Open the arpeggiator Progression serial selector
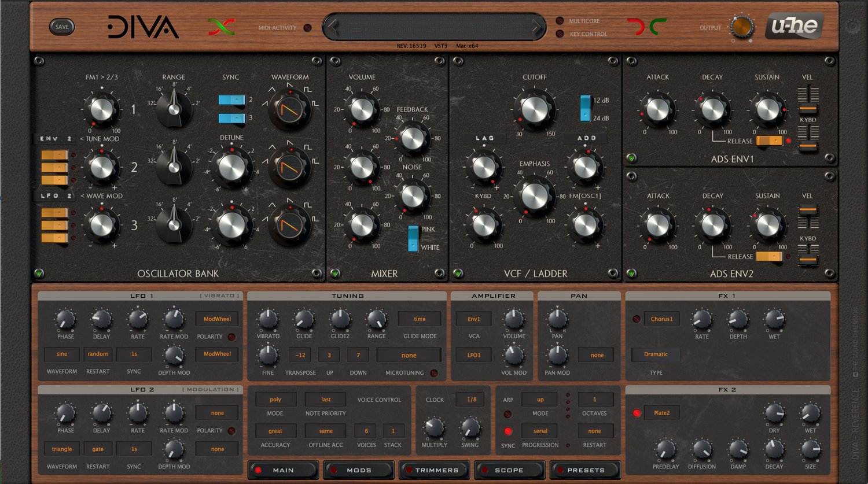This screenshot has height=484, width=868. point(540,431)
